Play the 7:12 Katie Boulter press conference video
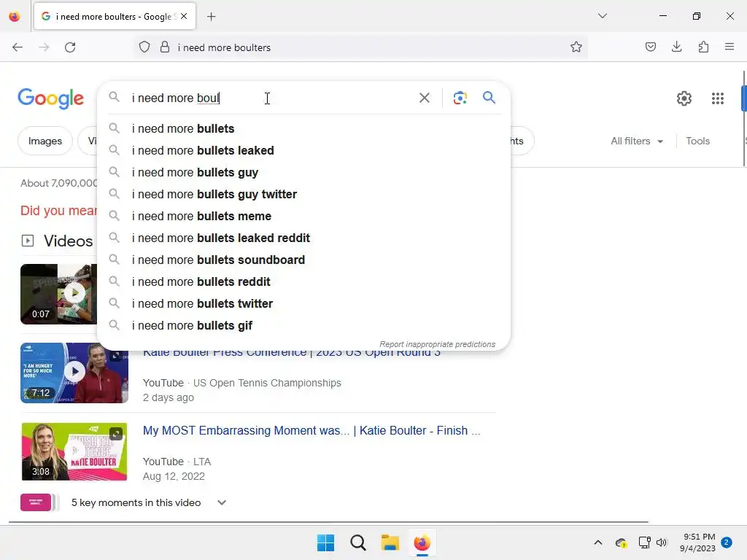Image resolution: width=747 pixels, height=560 pixels. [74, 373]
